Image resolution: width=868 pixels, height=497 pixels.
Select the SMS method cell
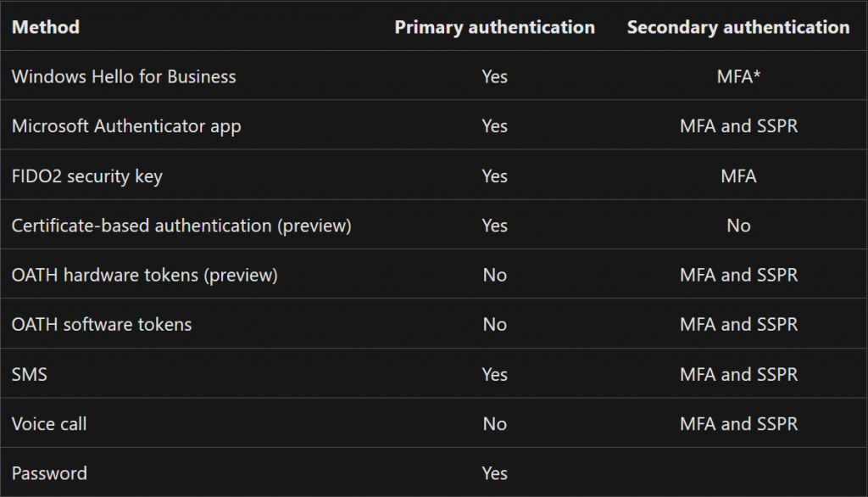30,375
